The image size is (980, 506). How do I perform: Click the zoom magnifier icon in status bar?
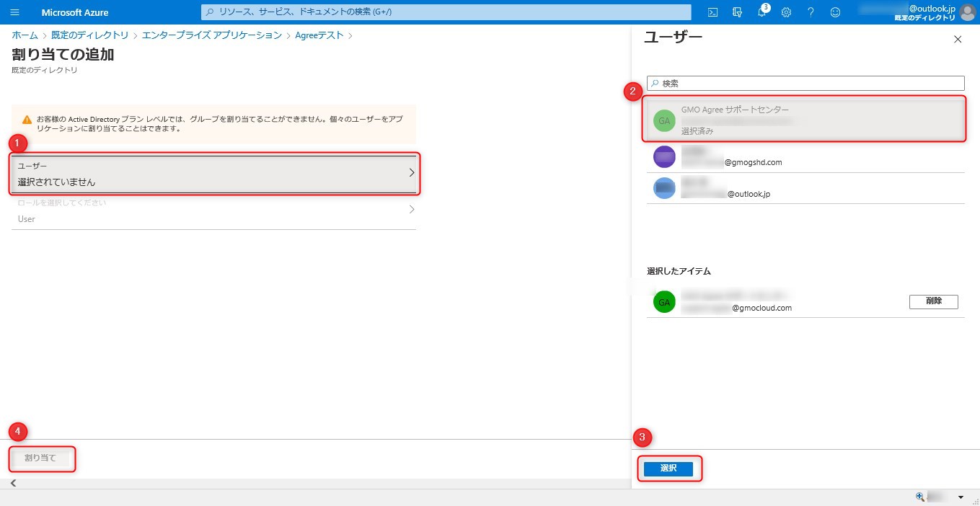click(920, 497)
